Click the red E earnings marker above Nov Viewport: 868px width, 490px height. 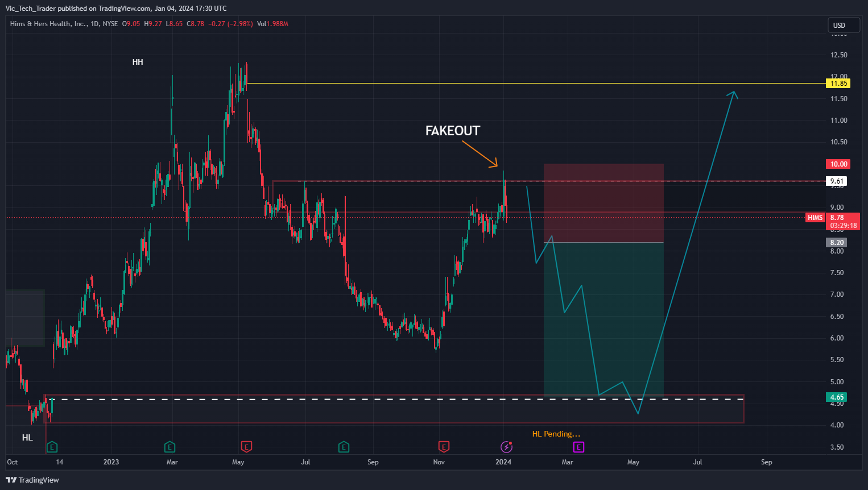444,447
